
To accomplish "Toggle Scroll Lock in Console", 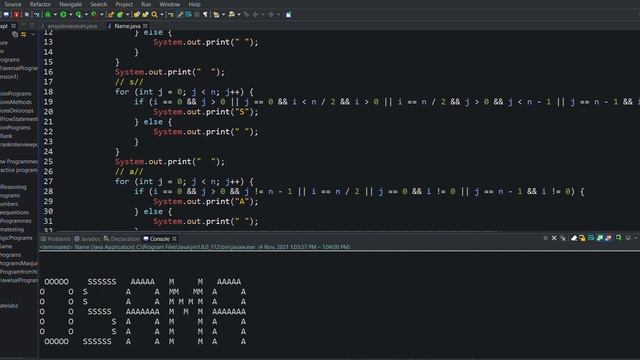I will click(582, 238).
